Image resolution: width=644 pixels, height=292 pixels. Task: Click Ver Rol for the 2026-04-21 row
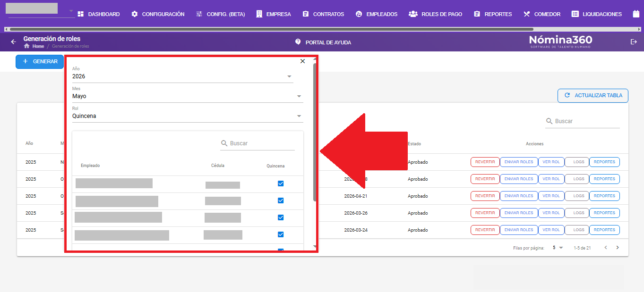pos(551,196)
